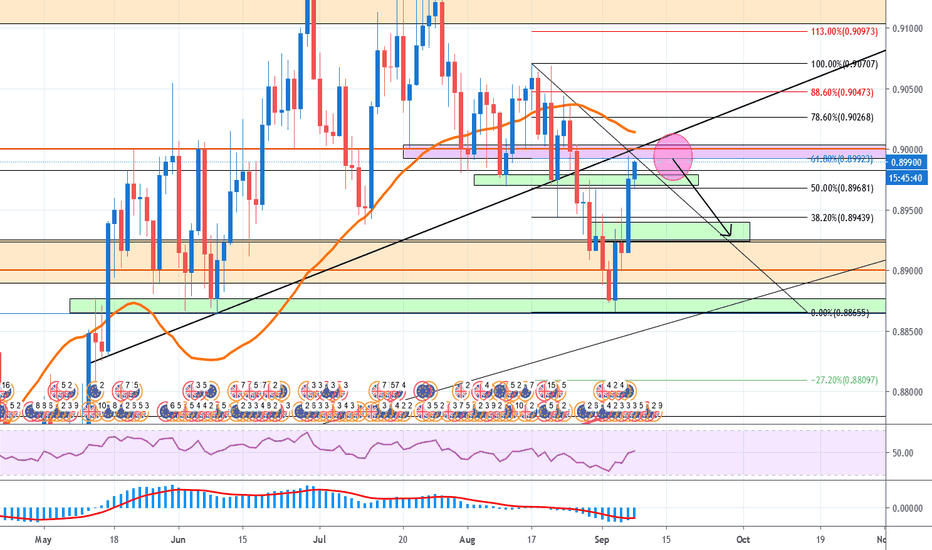Click Jul on the time axis

[x=319, y=540]
